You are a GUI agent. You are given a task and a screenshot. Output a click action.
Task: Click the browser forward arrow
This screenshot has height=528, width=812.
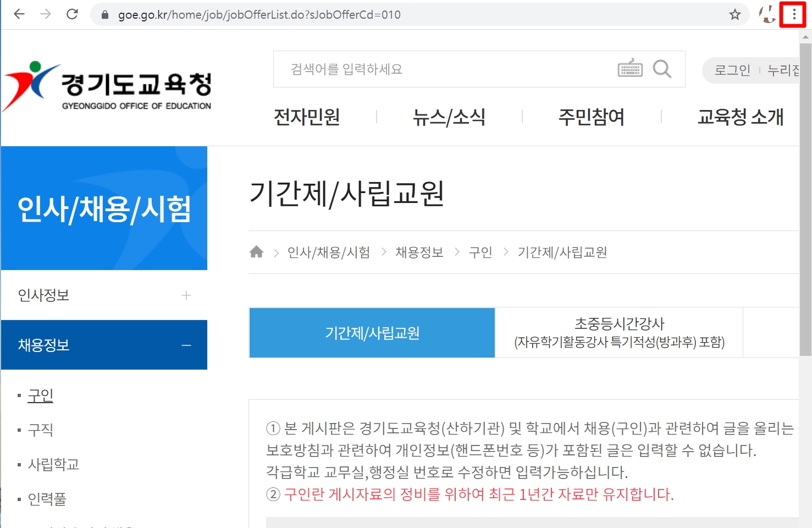click(46, 14)
